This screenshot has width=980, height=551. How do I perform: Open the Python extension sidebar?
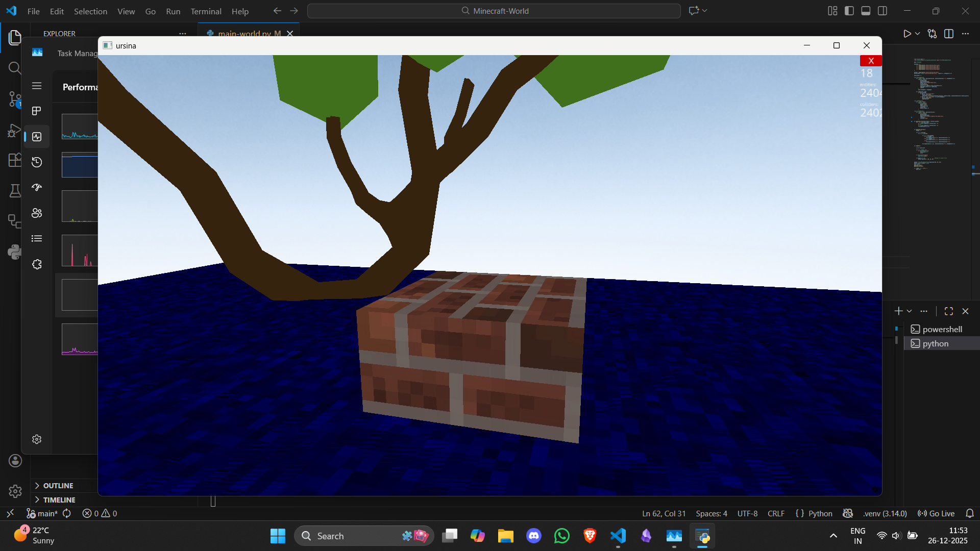click(15, 252)
